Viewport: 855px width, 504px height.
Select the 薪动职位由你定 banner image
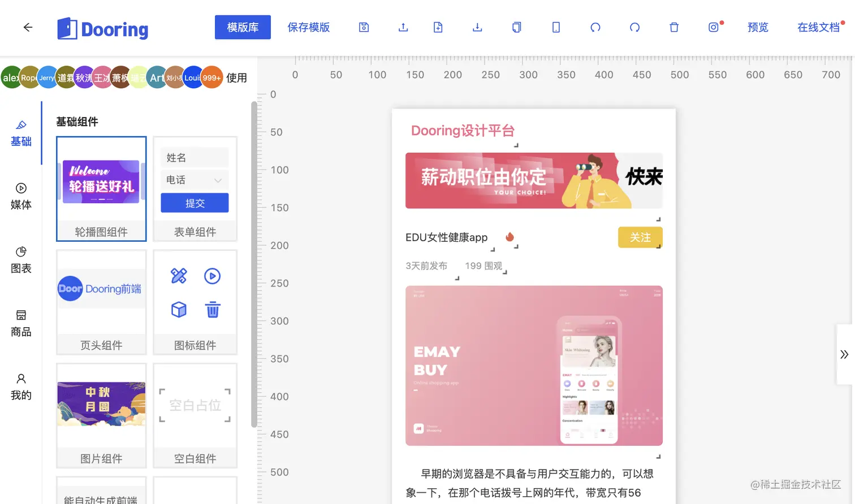[x=534, y=180]
